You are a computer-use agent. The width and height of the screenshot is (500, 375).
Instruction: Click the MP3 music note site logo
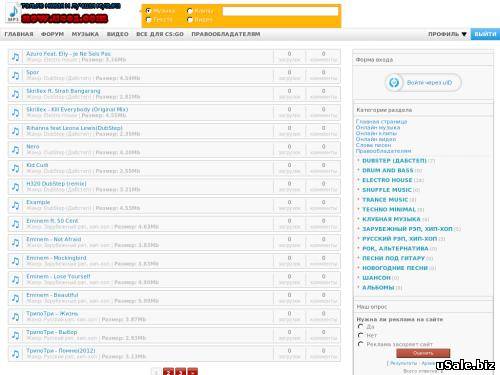pos(13,13)
